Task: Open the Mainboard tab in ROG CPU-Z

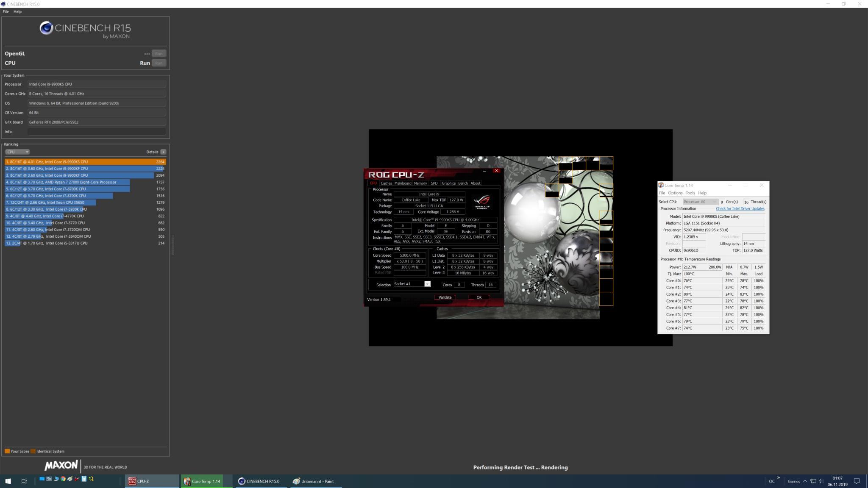Action: click(x=403, y=183)
